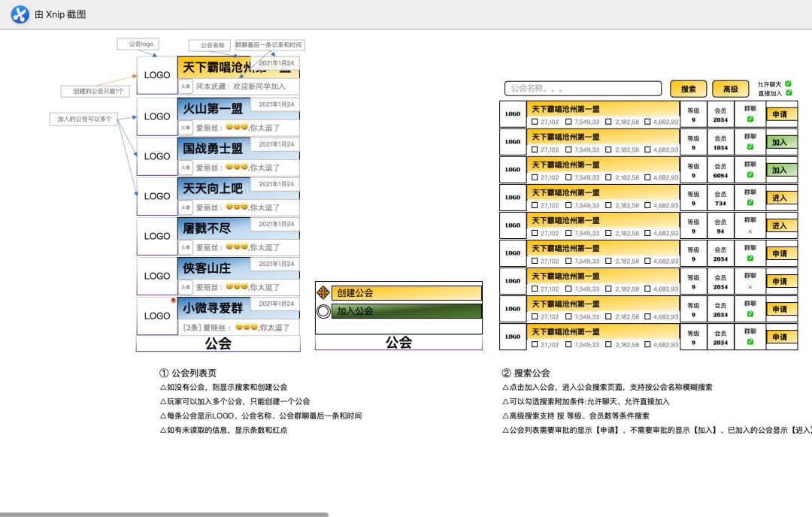This screenshot has height=517, width=812.
Task: Click the orange cross icon beside 创建公会
Action: 323,292
